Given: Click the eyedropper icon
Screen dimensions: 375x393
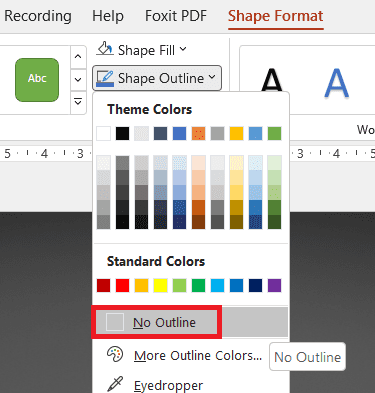Looking at the screenshot, I should tap(115, 384).
